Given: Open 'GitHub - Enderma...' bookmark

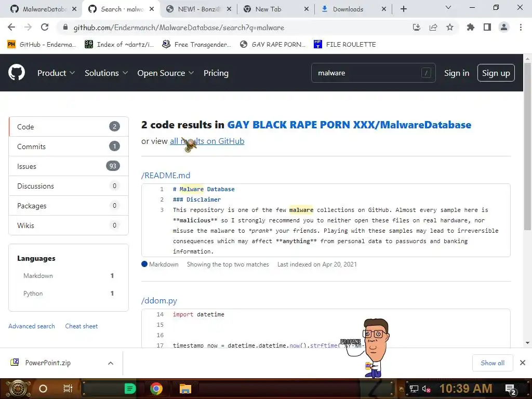Looking at the screenshot, I should coord(42,45).
